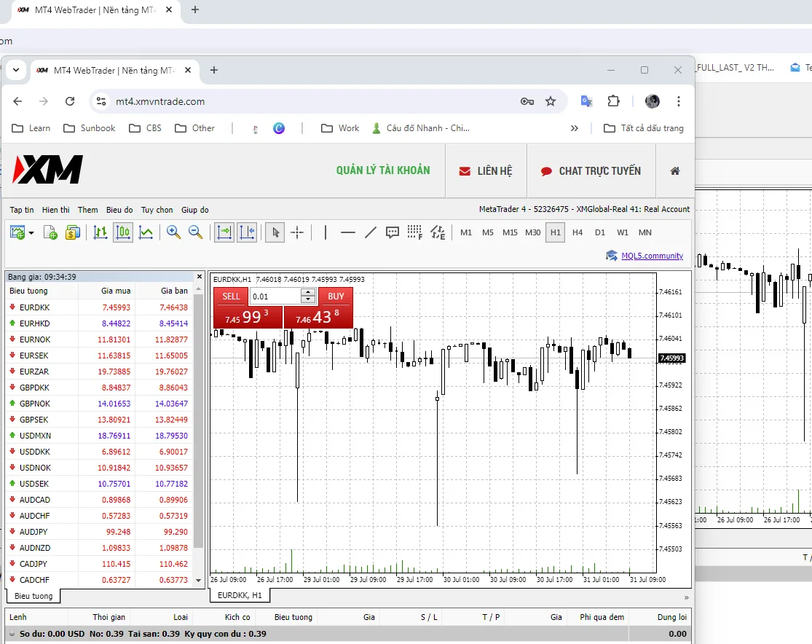Select AUDJPY row in market watch
This screenshot has height=644, width=812.
coord(99,532)
